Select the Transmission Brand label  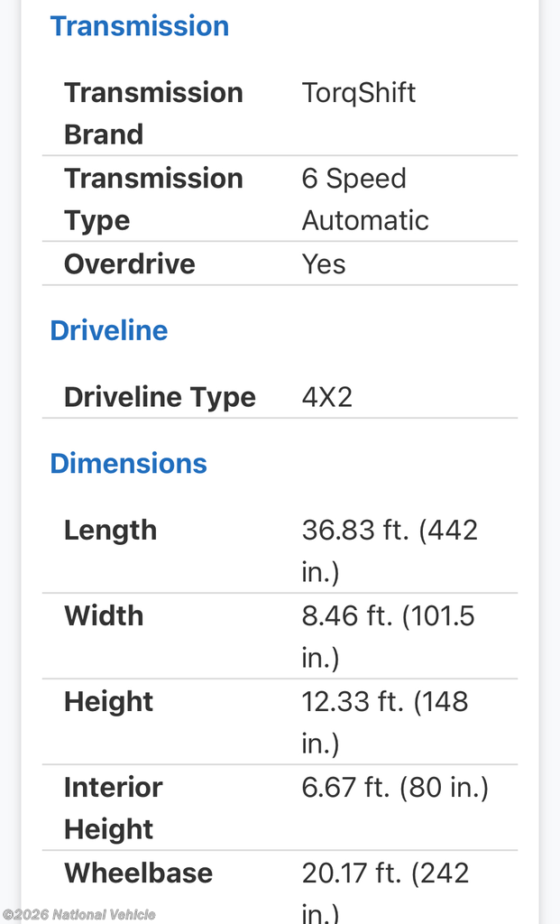click(x=153, y=113)
